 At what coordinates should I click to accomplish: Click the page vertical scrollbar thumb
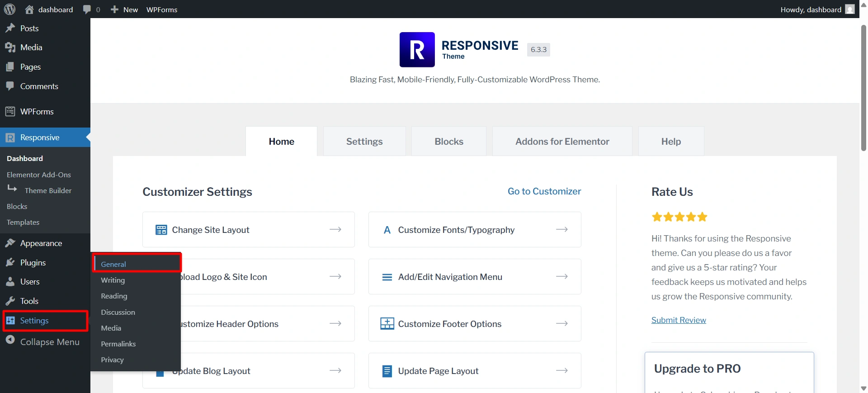point(863,88)
